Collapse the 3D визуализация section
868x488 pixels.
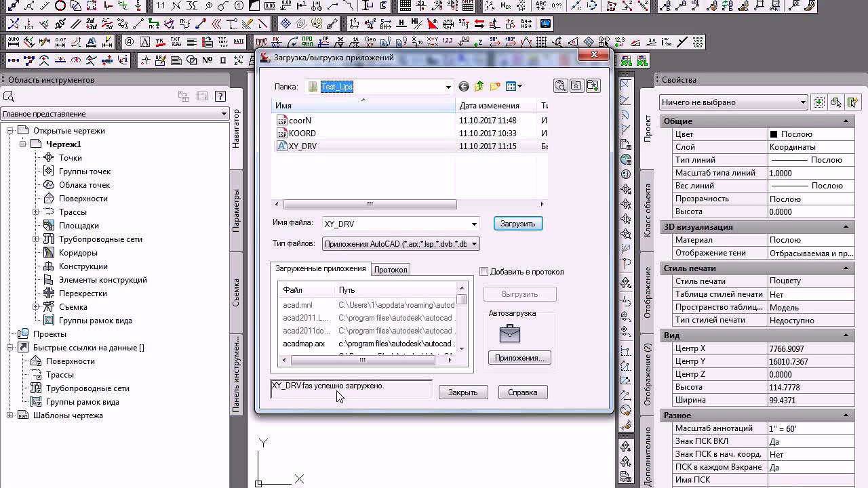tap(846, 227)
